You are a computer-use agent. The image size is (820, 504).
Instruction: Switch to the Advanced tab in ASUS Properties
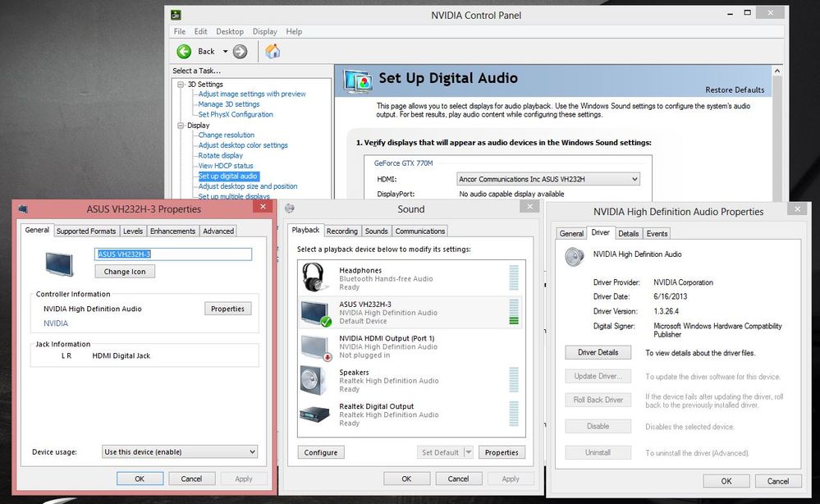pyautogui.click(x=218, y=231)
